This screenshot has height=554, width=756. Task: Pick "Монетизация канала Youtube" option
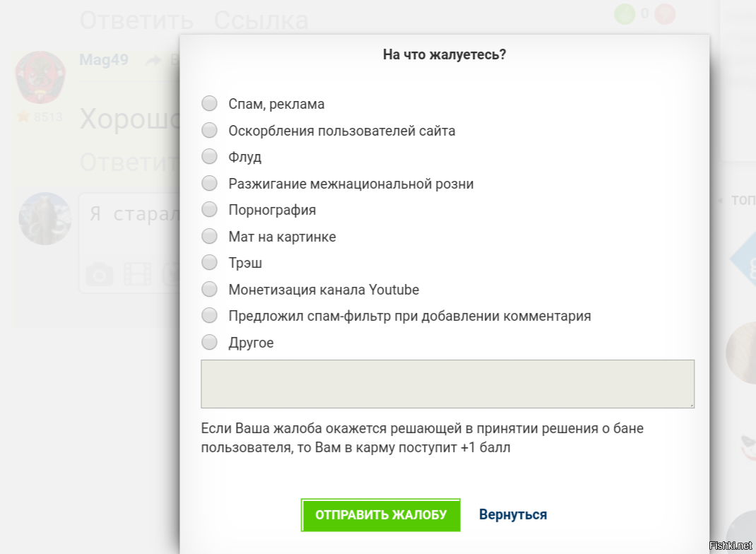209,289
